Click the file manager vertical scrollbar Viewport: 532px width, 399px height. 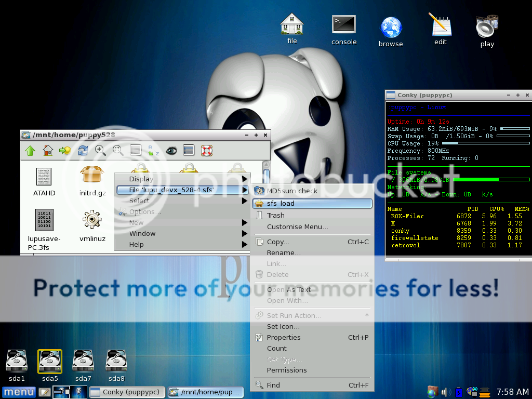click(x=267, y=177)
